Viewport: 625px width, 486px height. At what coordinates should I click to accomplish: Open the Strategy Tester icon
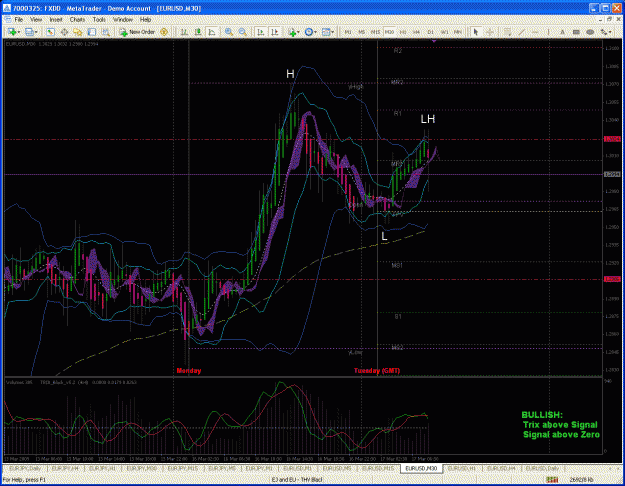pos(106,32)
